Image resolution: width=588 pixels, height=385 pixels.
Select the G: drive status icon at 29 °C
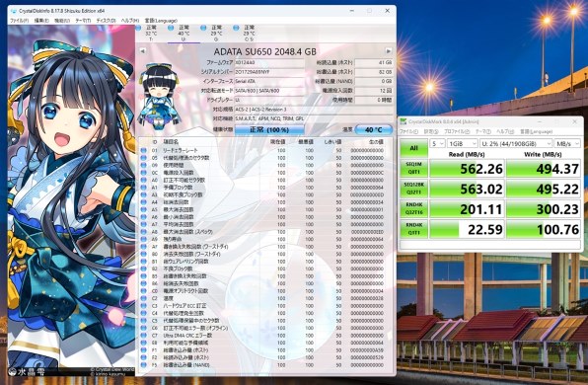point(203,28)
